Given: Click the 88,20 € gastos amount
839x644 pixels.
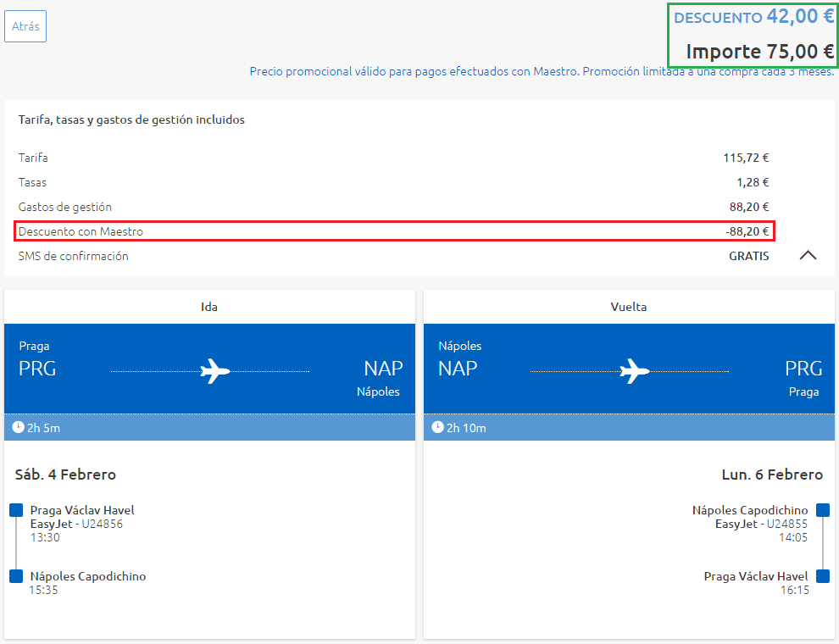Looking at the screenshot, I should click(x=749, y=207).
